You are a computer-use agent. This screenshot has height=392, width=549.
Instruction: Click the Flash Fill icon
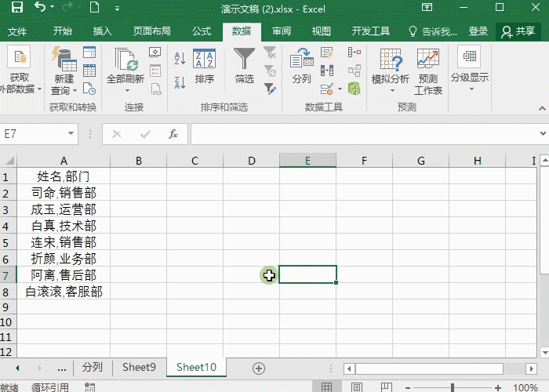tap(327, 53)
